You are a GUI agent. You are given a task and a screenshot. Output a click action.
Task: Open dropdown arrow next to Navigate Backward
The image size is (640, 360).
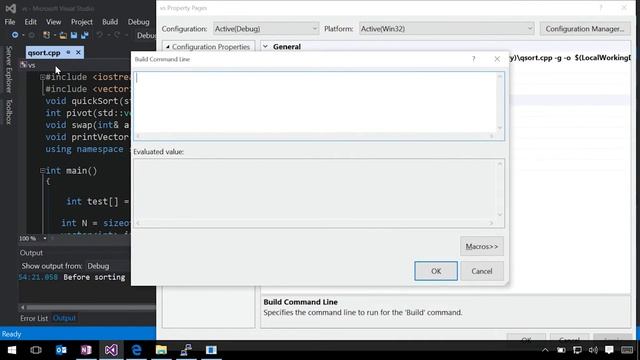[23, 36]
